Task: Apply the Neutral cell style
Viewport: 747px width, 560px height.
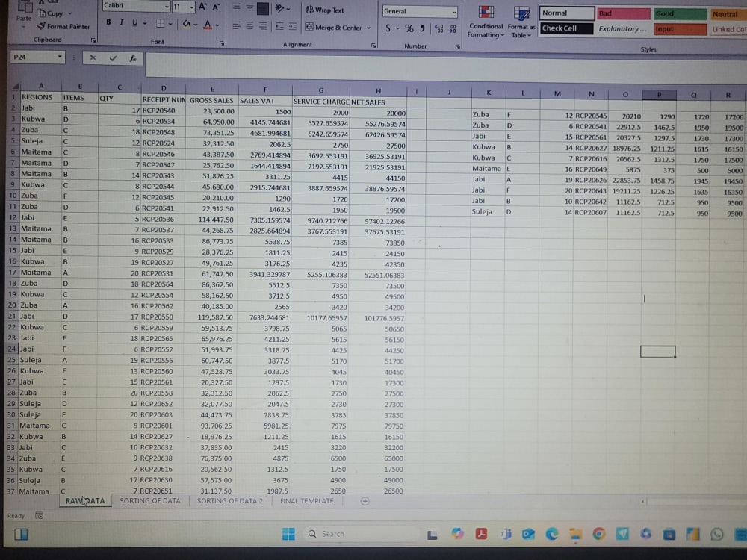Action: tap(728, 15)
